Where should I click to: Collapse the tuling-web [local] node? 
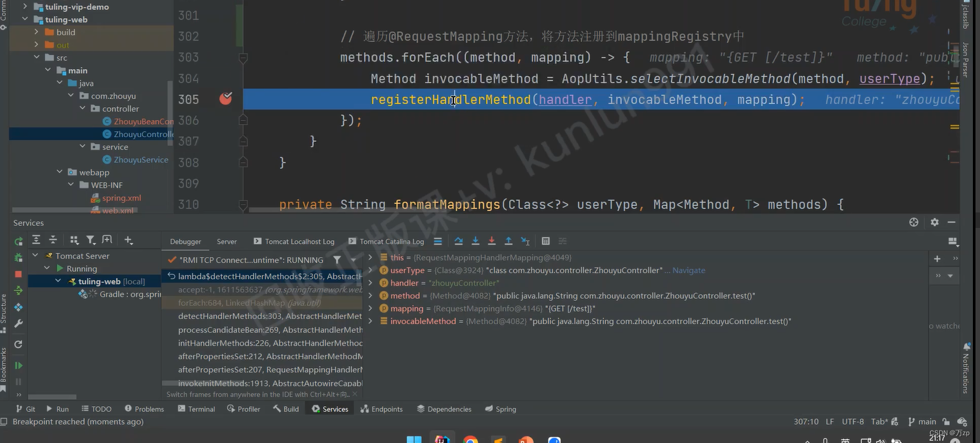coord(58,282)
